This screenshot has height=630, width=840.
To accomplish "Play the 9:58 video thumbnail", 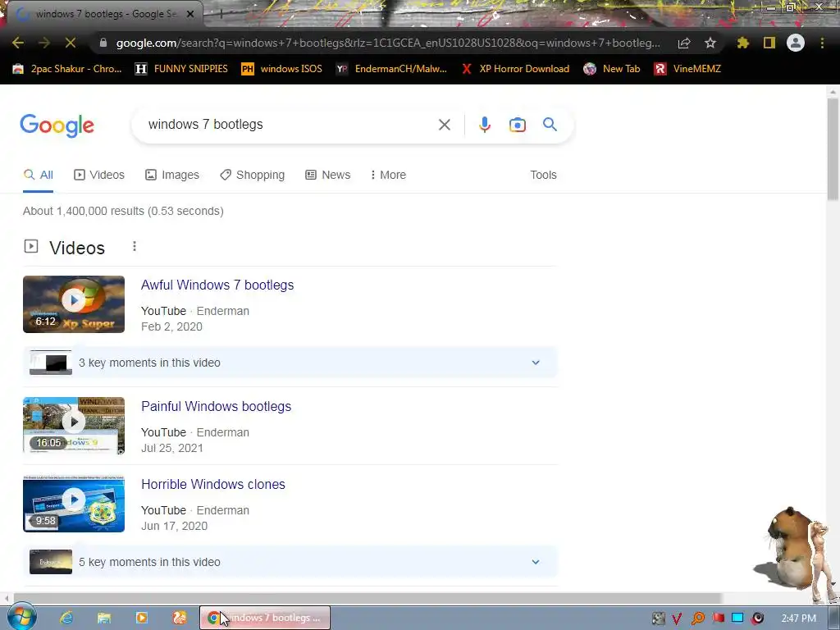I will [x=74, y=504].
